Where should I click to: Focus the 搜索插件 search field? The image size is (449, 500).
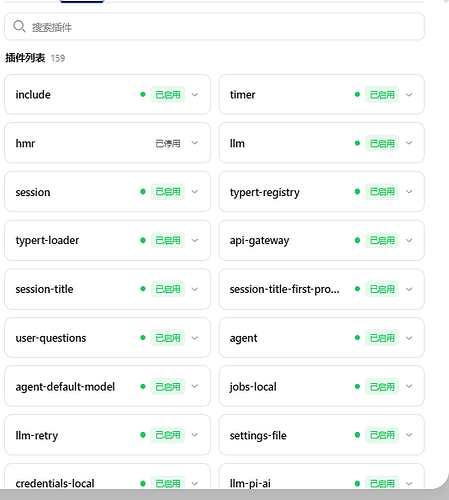(x=214, y=27)
